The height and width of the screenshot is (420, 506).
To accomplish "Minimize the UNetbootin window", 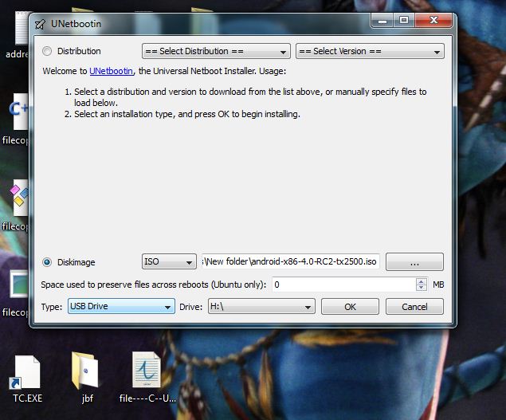I will click(x=382, y=21).
